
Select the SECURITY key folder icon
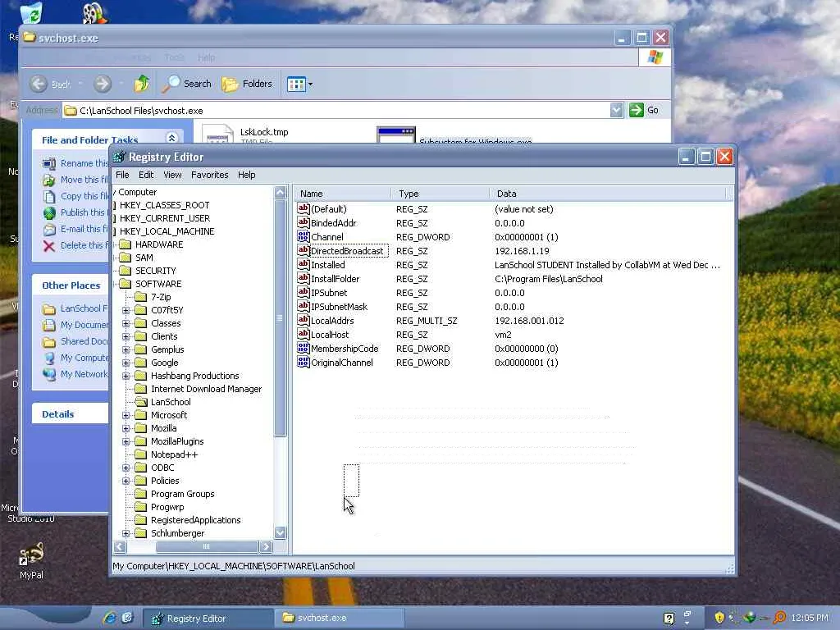click(126, 271)
